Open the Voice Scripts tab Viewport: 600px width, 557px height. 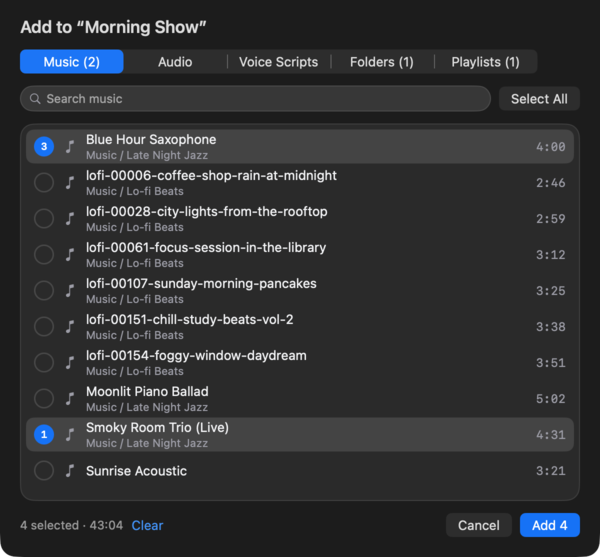[279, 62]
